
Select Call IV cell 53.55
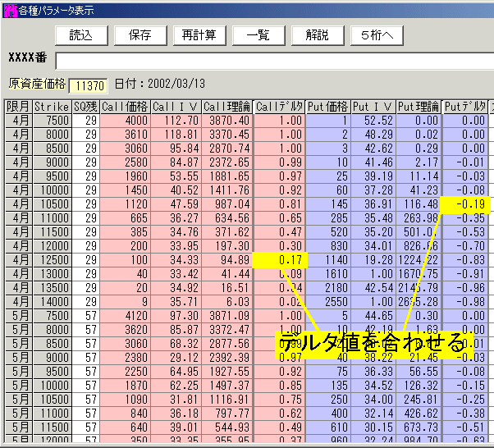tap(176, 176)
